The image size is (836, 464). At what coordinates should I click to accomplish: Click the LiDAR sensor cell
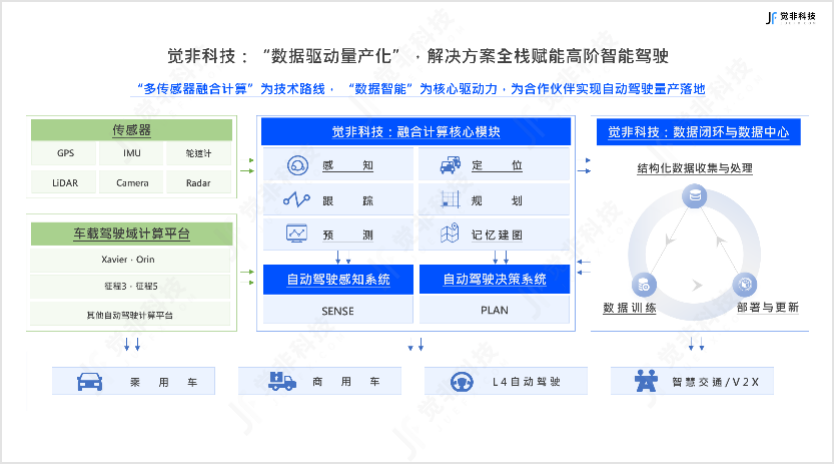point(65,183)
